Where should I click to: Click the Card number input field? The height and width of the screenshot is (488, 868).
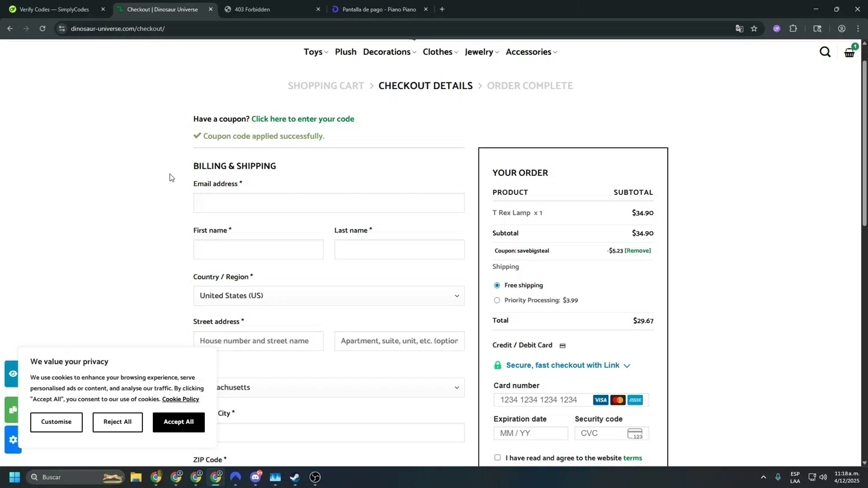tap(571, 400)
